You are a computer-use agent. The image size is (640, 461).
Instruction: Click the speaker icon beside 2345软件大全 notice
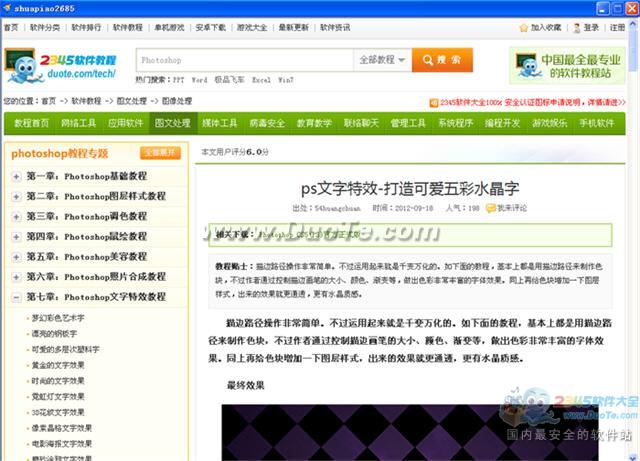point(431,101)
